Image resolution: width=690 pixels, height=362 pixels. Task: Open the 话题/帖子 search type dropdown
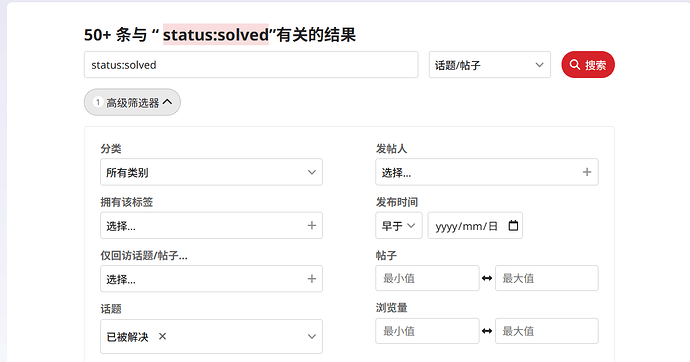coord(489,65)
